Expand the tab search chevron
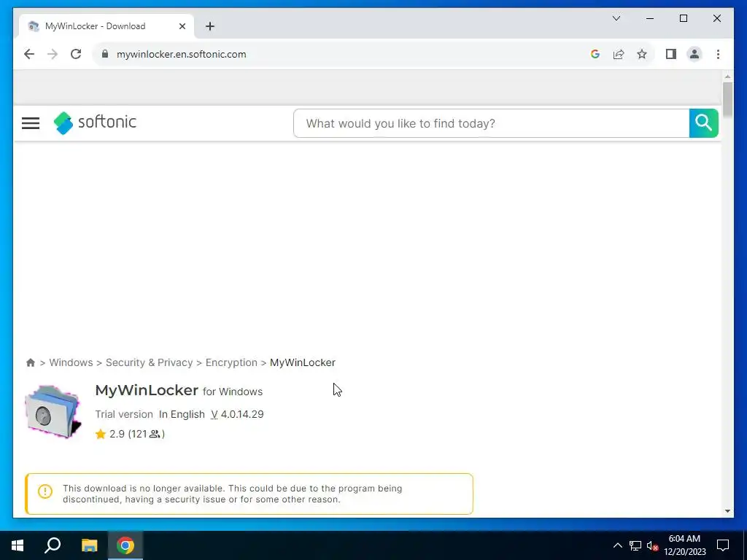 (x=616, y=18)
